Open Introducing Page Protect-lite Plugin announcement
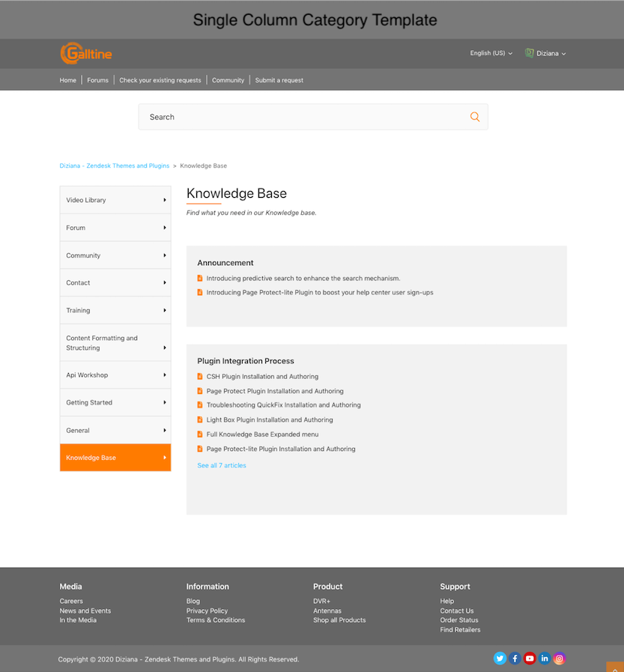The height and width of the screenshot is (672, 624). point(320,292)
